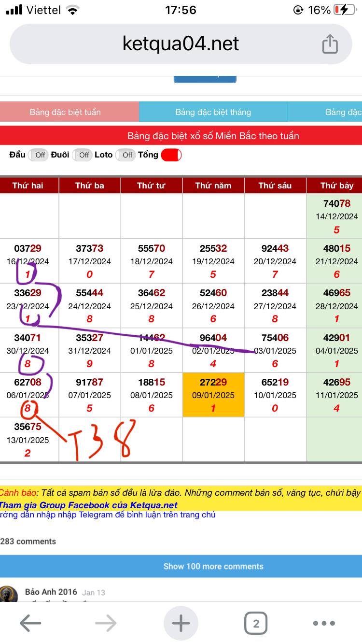The height and width of the screenshot is (644, 362).
Task: Go back using the left arrow icon
Action: coord(30,623)
